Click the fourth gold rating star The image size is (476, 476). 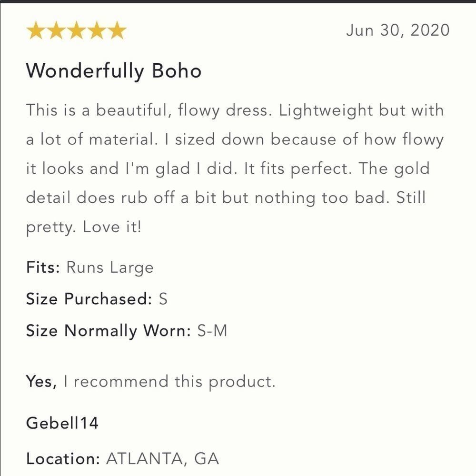point(97,31)
